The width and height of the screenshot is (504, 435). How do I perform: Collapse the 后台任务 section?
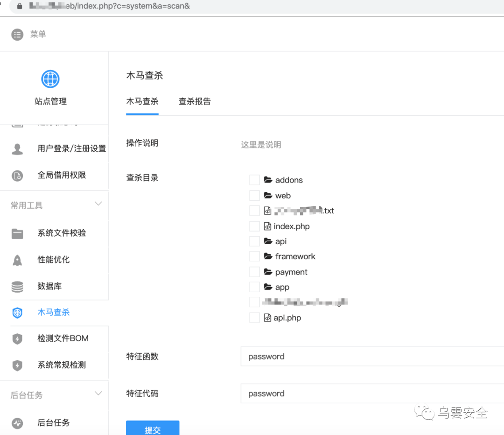coord(98,393)
